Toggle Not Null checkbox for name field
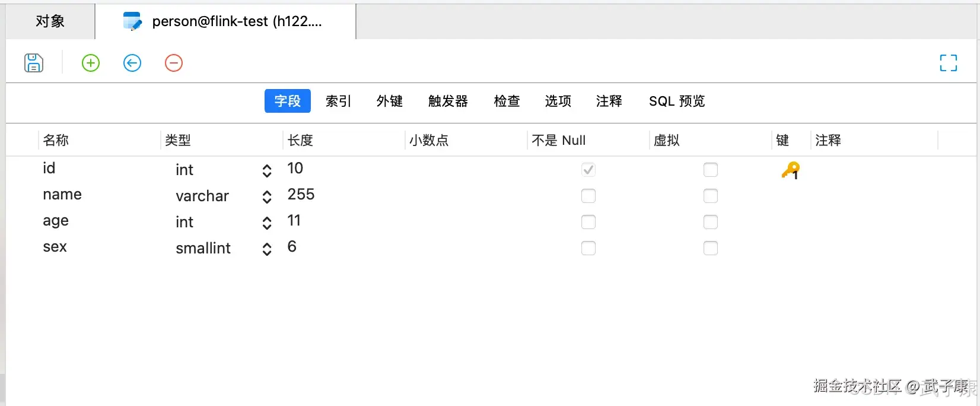The image size is (980, 406). 588,196
